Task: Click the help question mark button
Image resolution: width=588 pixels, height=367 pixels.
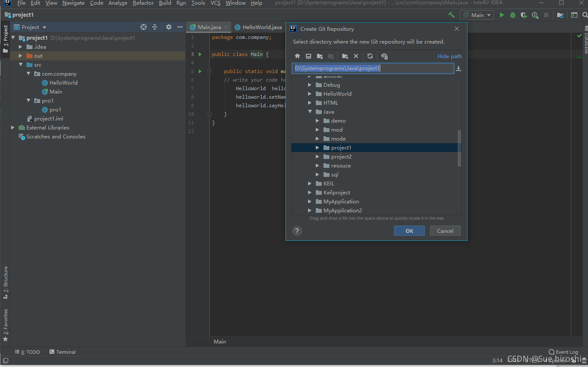Action: [x=297, y=231]
